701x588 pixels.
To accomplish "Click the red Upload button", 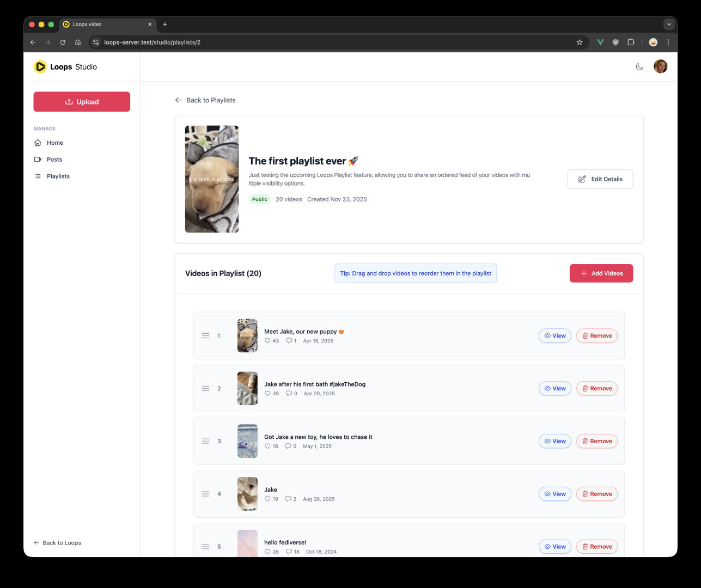I will tap(82, 102).
